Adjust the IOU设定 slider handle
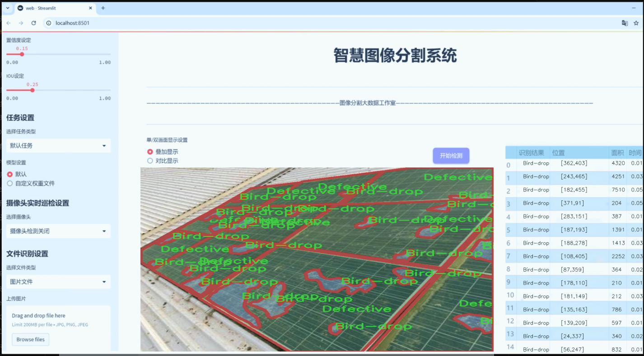The height and width of the screenshot is (356, 644). [x=33, y=90]
